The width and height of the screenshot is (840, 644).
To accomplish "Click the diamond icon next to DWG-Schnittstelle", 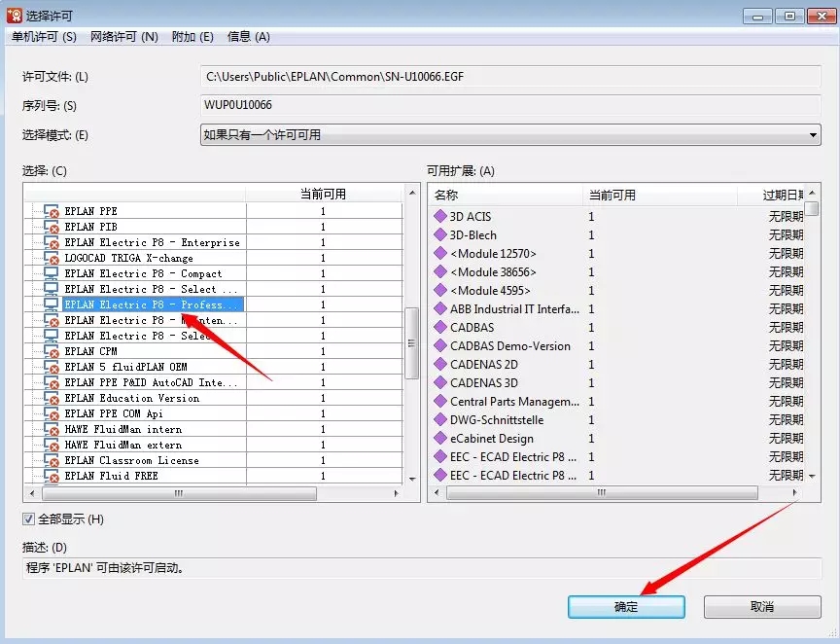I will (442, 419).
